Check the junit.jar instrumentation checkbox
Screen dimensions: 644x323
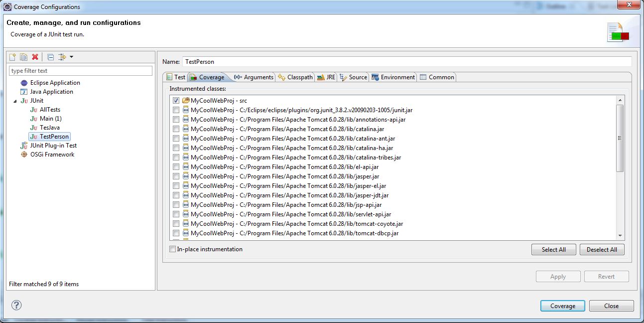176,110
